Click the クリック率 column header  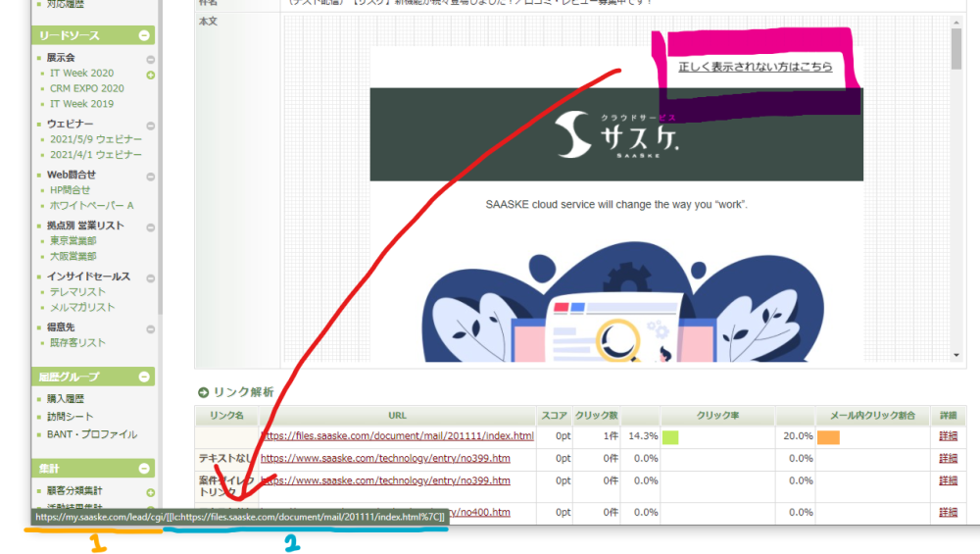click(717, 415)
